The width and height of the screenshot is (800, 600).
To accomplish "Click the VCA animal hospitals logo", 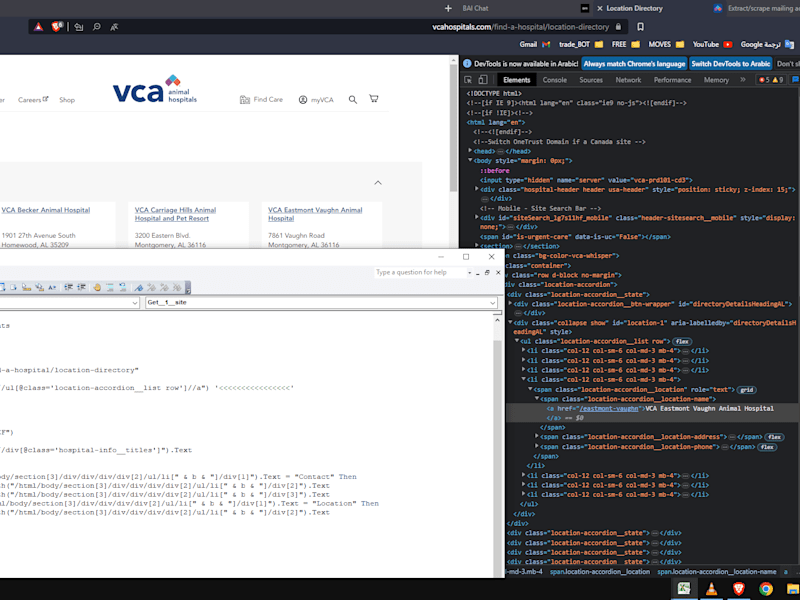I will pos(155,90).
